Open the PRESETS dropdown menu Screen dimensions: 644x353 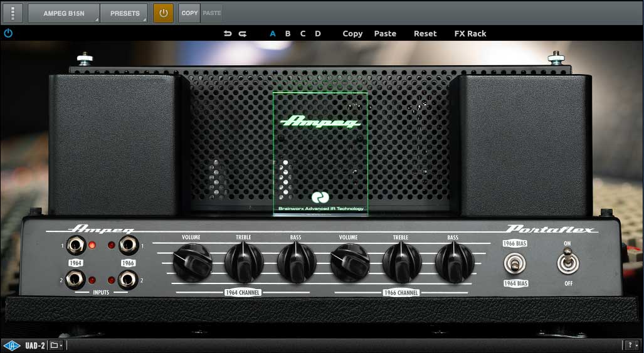coord(124,13)
